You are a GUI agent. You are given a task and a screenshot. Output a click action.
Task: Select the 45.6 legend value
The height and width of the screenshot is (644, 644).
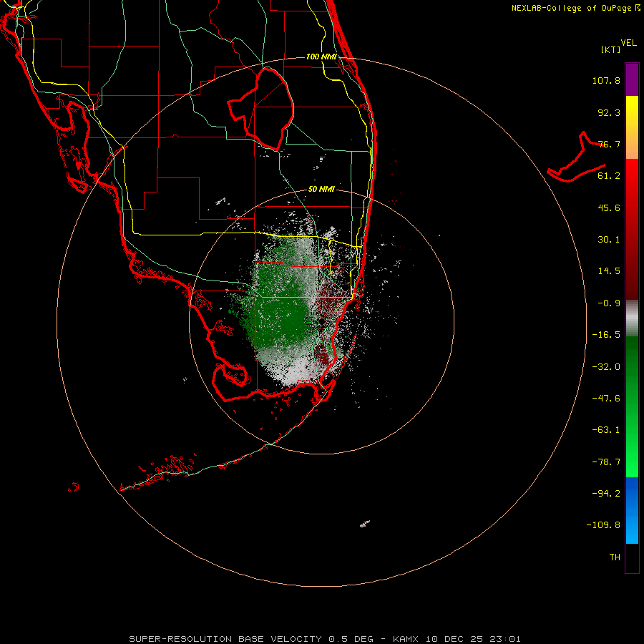(609, 208)
